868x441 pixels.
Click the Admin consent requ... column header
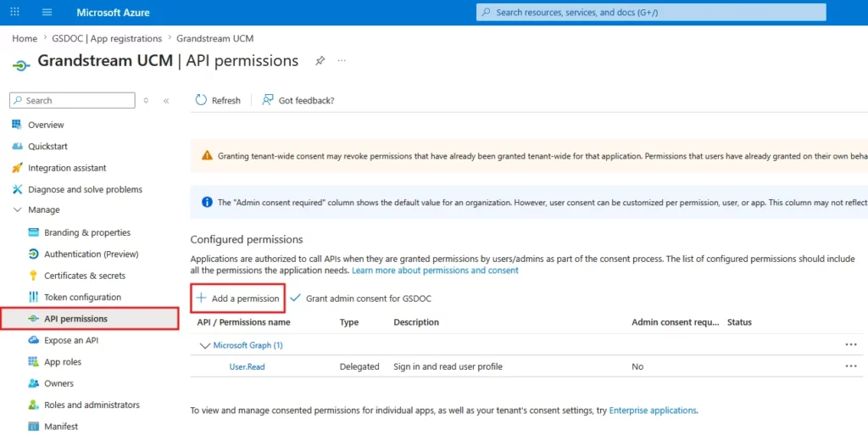676,322
